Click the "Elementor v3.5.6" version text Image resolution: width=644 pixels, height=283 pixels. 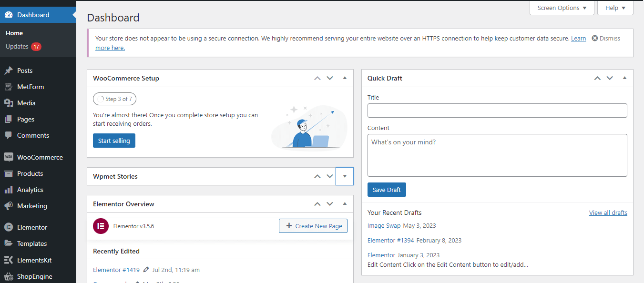click(x=133, y=226)
